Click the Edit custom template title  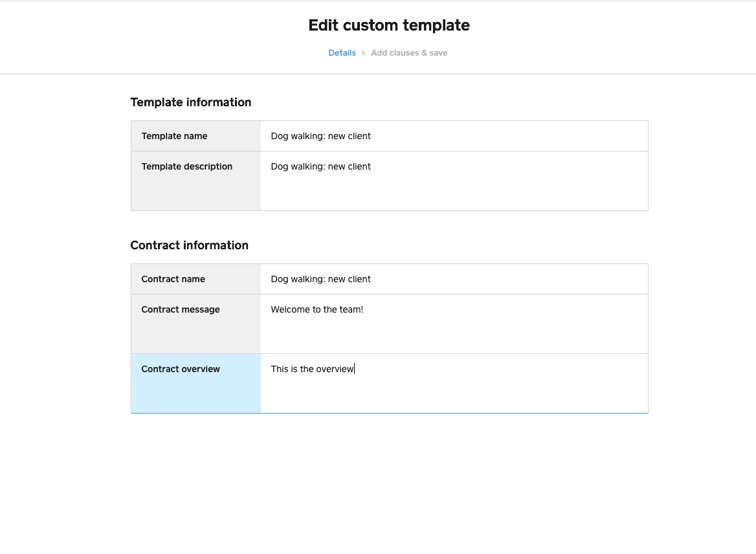pyautogui.click(x=389, y=25)
